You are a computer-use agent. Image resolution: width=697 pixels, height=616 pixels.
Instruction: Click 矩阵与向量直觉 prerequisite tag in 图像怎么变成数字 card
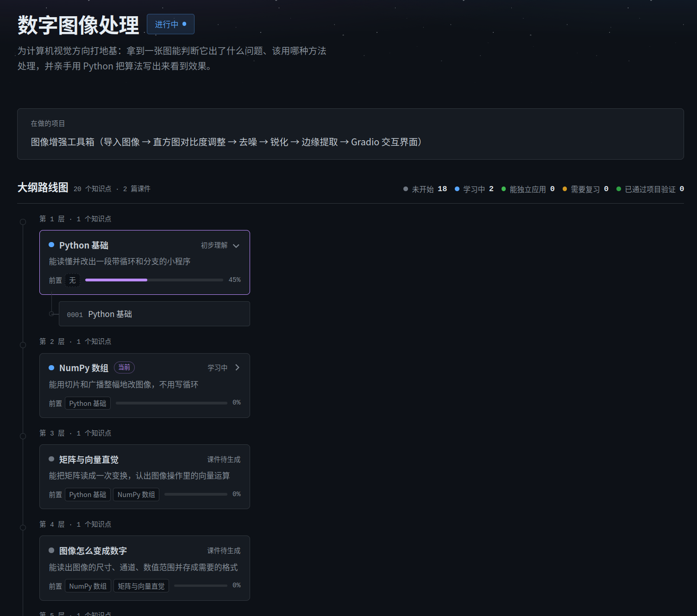pos(141,586)
